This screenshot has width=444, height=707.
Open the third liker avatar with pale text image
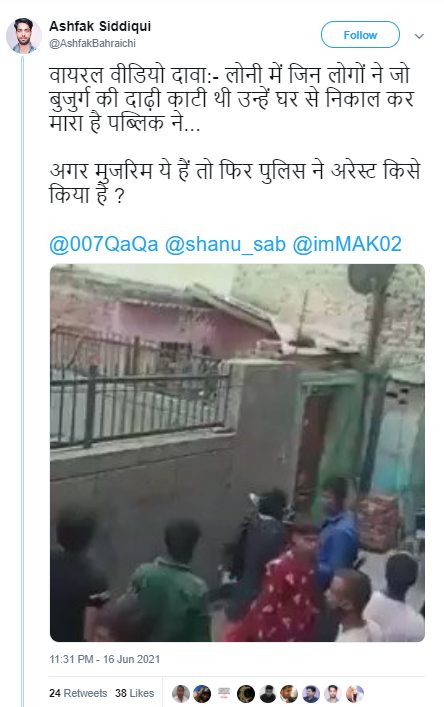coord(224,693)
